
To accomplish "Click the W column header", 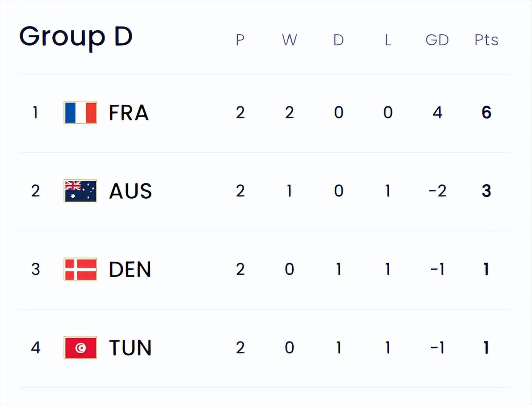I will click(289, 40).
